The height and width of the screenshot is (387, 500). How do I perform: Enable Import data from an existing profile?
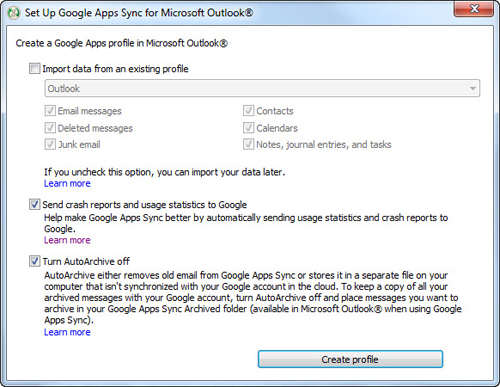pos(34,69)
